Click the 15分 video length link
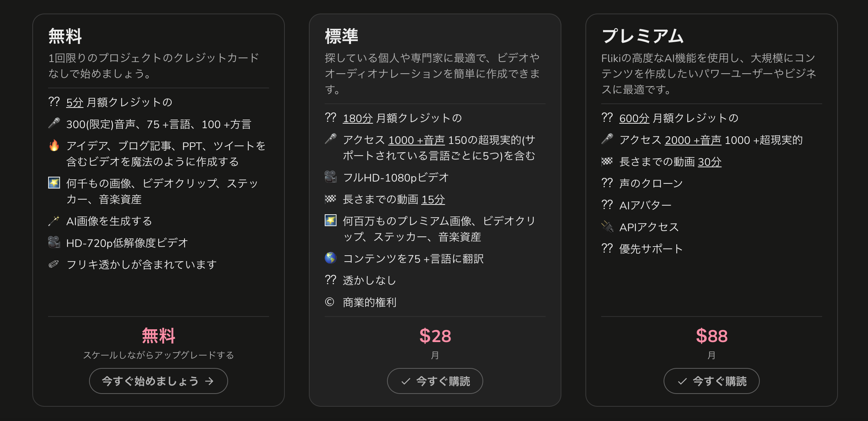 point(433,199)
